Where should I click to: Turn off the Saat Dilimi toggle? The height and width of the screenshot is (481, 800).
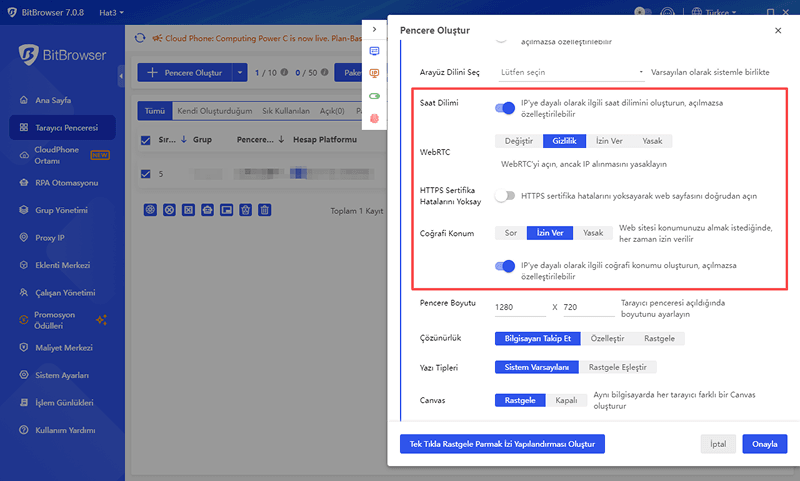click(x=505, y=108)
